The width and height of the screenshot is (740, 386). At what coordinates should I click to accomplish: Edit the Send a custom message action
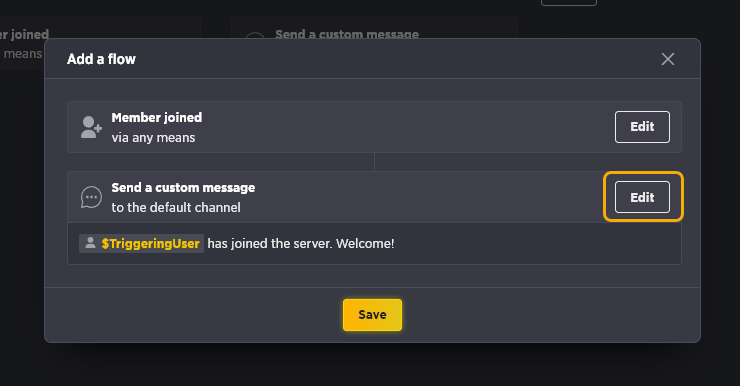tap(642, 197)
